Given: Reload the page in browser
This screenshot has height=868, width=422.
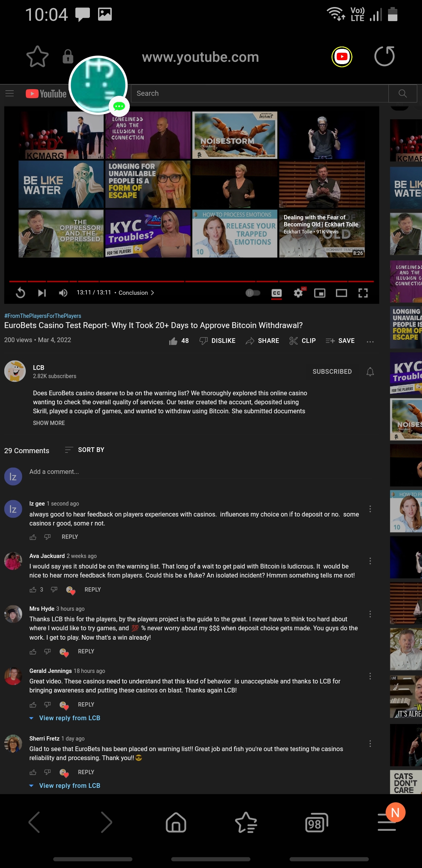Looking at the screenshot, I should click(x=384, y=57).
